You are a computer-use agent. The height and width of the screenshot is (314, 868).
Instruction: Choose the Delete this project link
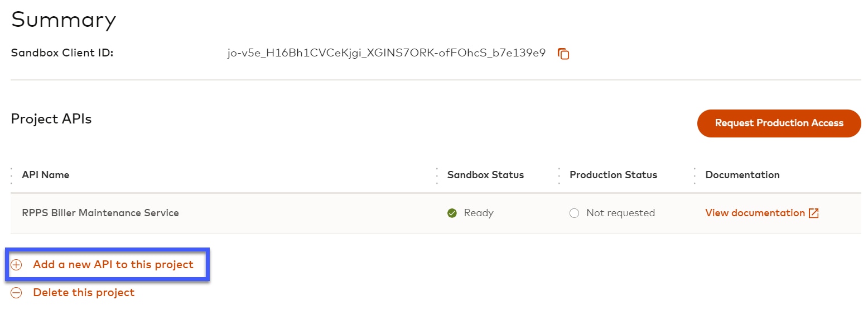point(84,292)
